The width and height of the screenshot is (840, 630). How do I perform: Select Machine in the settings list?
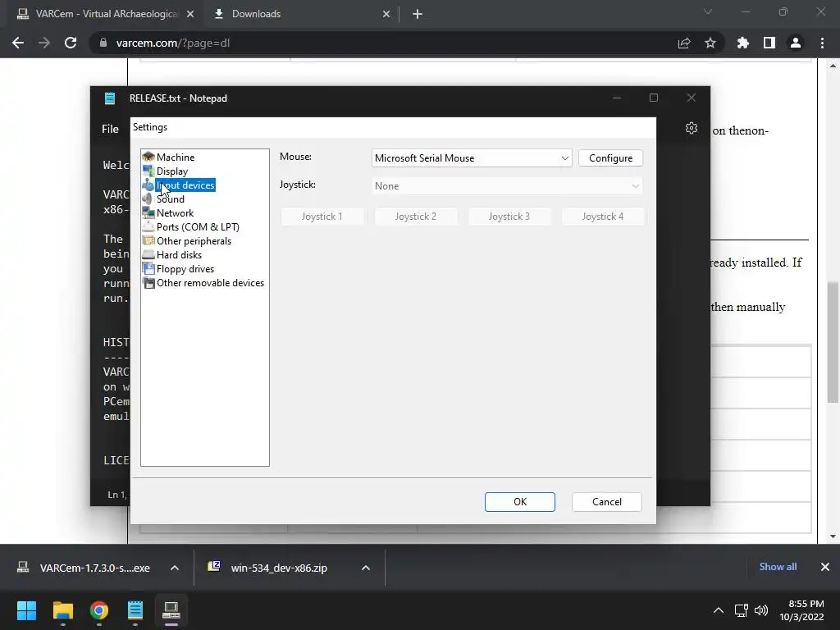176,157
